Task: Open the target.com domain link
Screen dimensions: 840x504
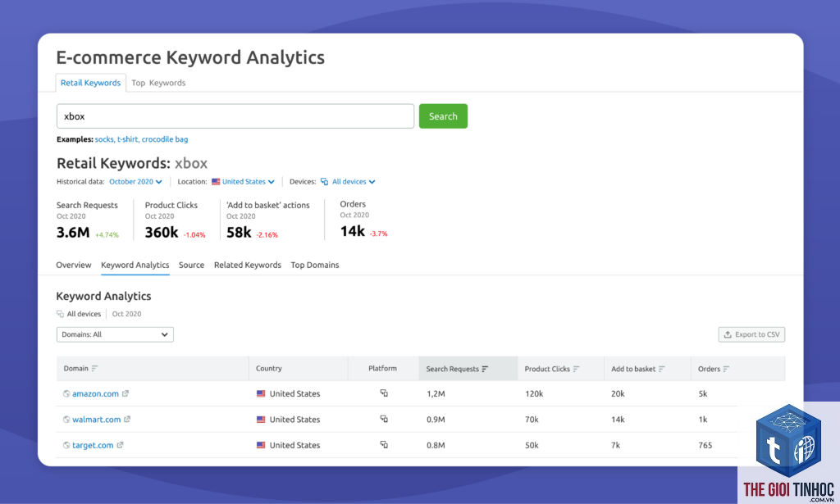Action: pyautogui.click(x=93, y=445)
